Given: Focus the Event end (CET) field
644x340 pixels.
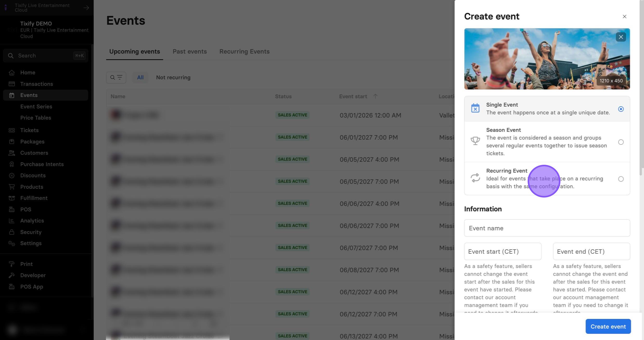Looking at the screenshot, I should pyautogui.click(x=591, y=251).
